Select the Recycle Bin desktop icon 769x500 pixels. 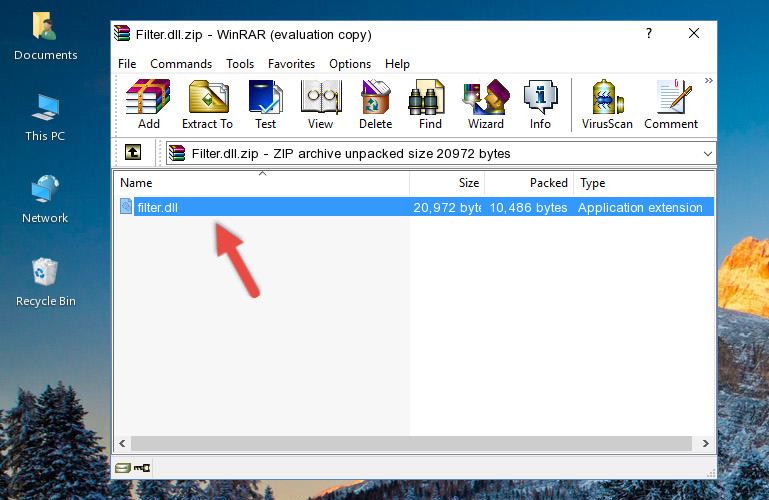pyautogui.click(x=45, y=282)
